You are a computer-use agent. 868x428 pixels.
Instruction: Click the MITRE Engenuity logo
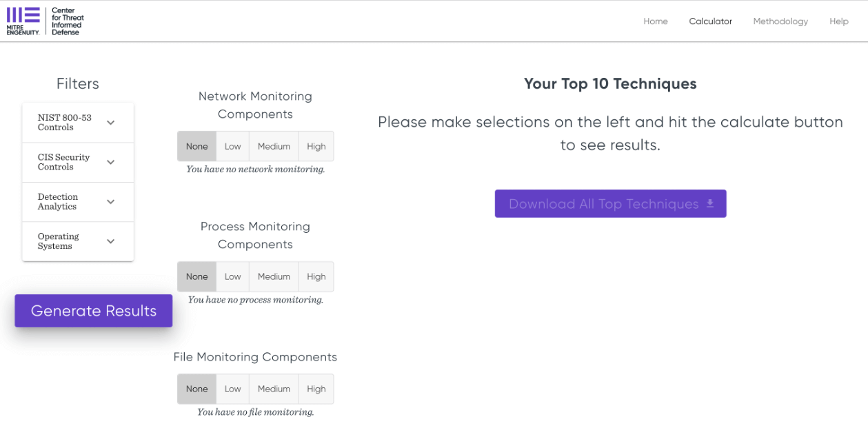click(23, 21)
